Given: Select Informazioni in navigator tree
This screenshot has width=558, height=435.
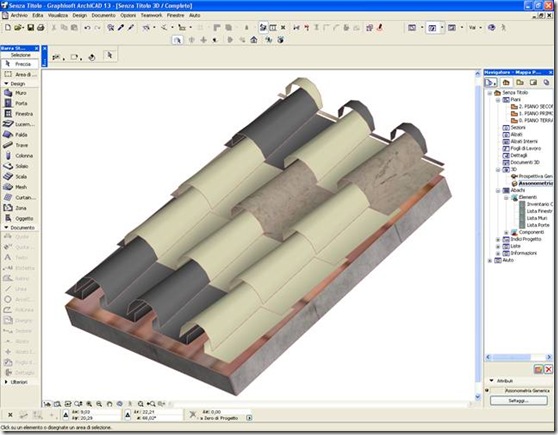Looking at the screenshot, I should [x=520, y=253].
